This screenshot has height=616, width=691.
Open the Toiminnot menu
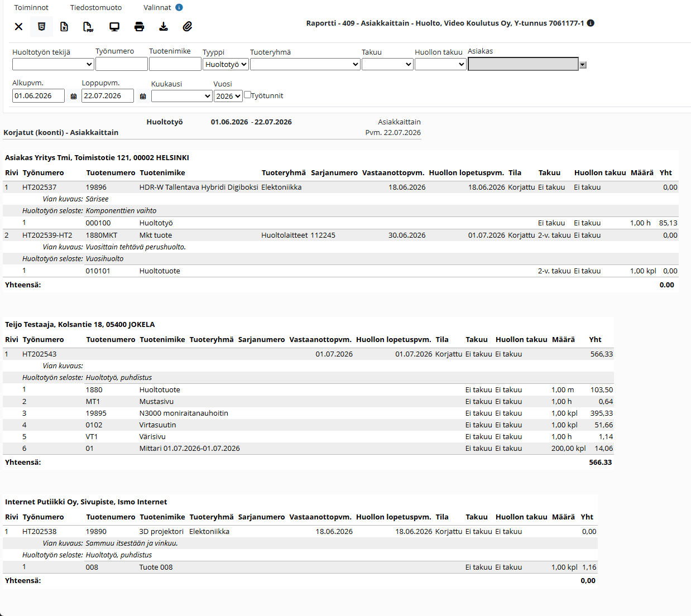pyautogui.click(x=31, y=7)
